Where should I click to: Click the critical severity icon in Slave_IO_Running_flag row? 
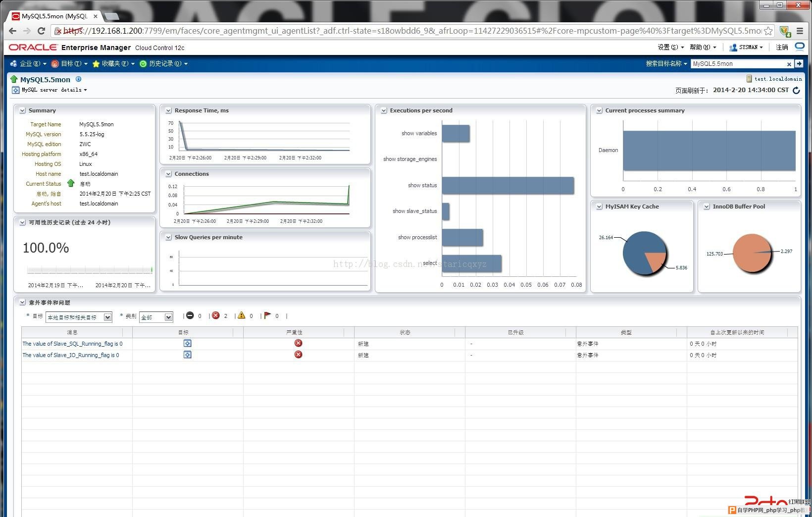click(298, 355)
